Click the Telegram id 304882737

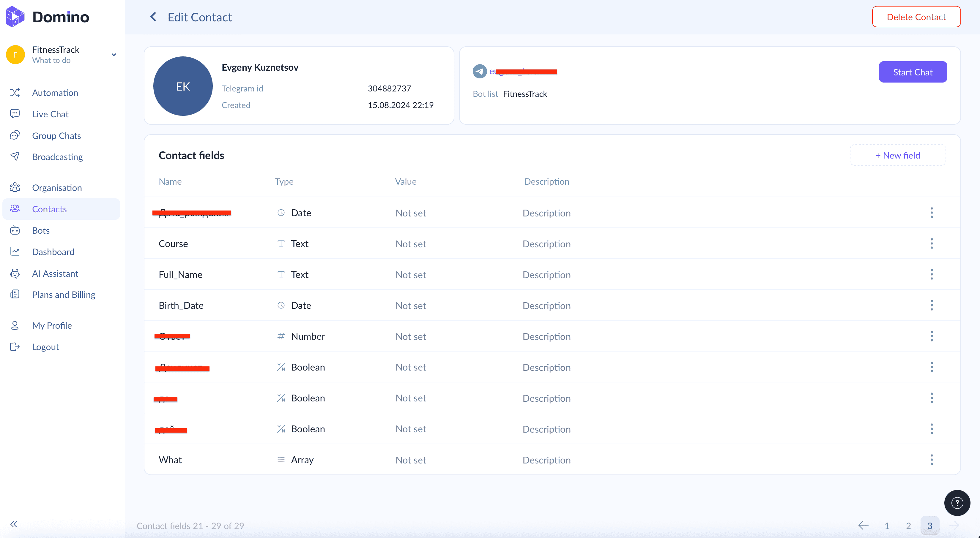pos(389,88)
